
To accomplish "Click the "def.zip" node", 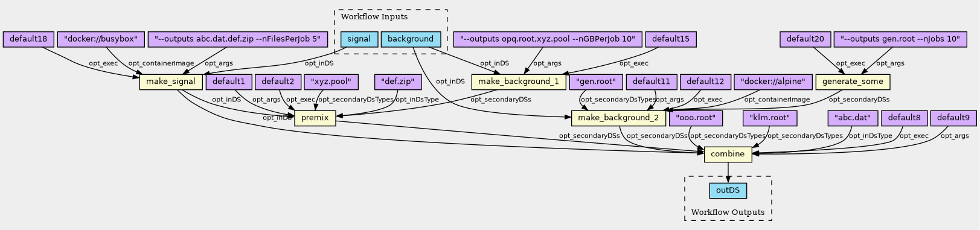I will 397,82.
